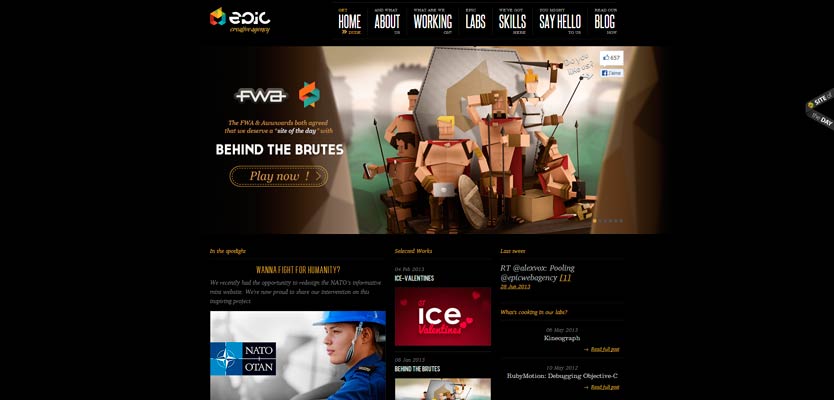Click the 06 May 2013 lab date
Viewport: 834px width, 400px height.
[562, 330]
